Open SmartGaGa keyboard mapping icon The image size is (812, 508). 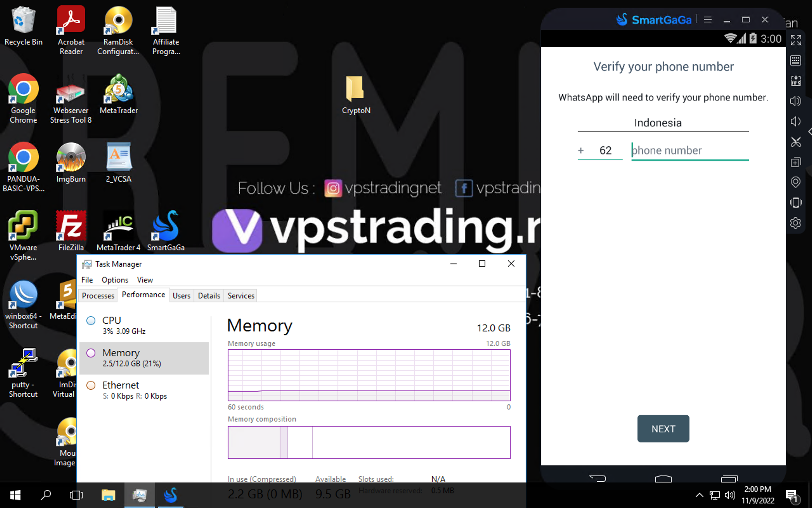(x=796, y=60)
